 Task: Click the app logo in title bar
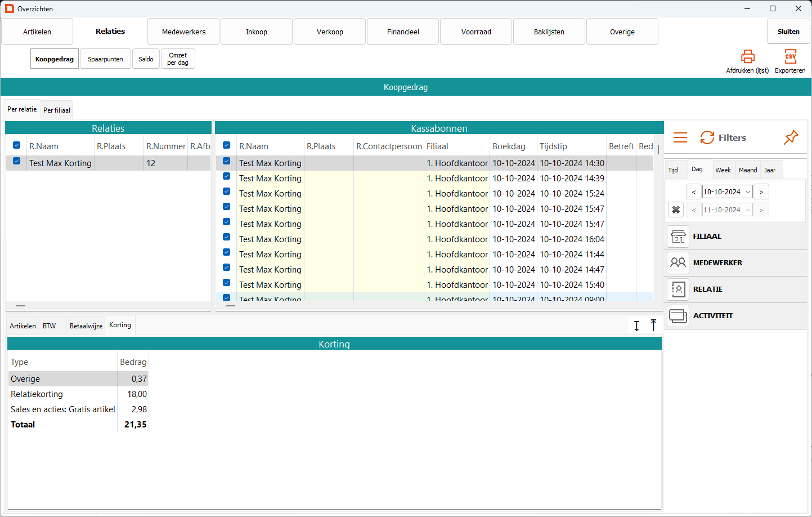10,8
